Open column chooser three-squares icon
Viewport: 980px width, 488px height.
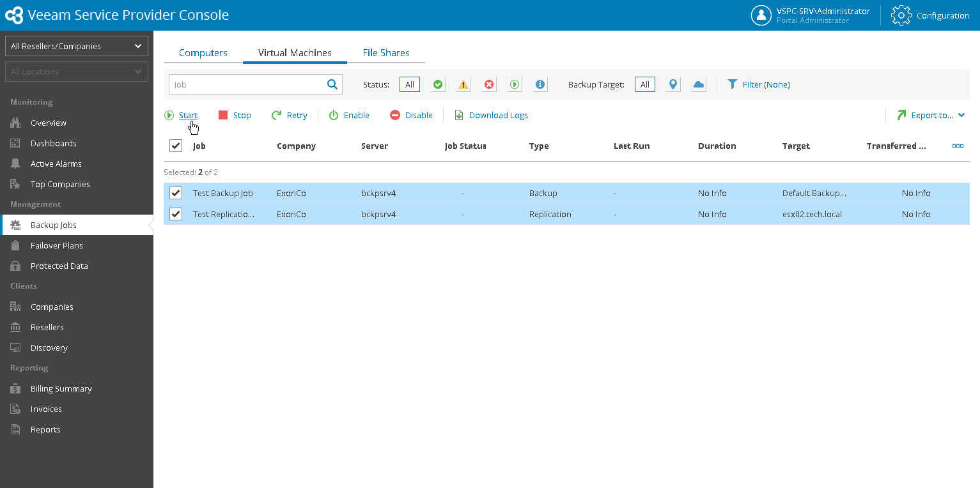(958, 146)
